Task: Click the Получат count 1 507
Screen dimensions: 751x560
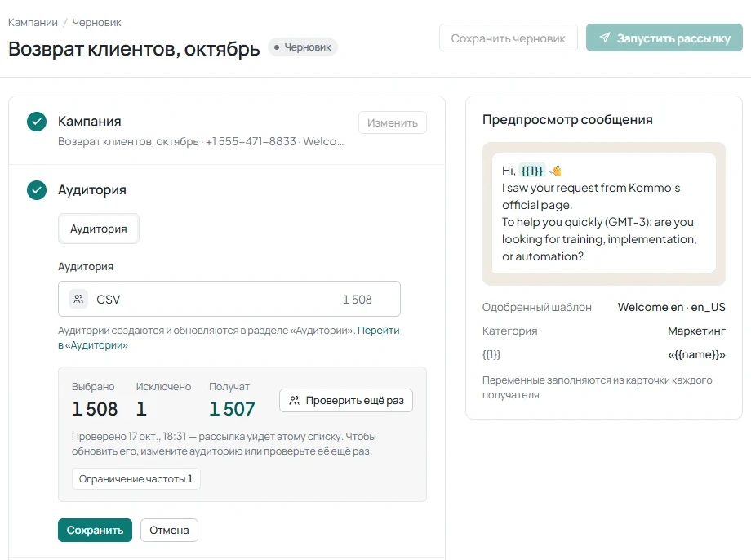Action: pyautogui.click(x=232, y=409)
